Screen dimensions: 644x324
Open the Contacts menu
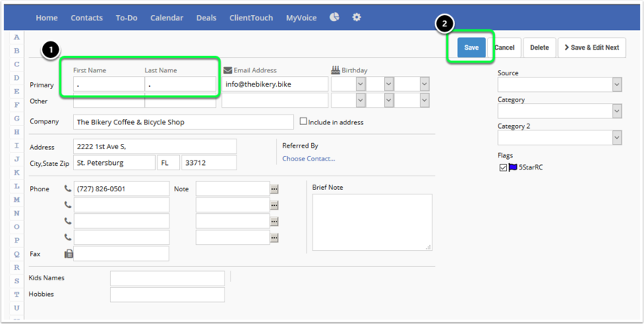(87, 18)
